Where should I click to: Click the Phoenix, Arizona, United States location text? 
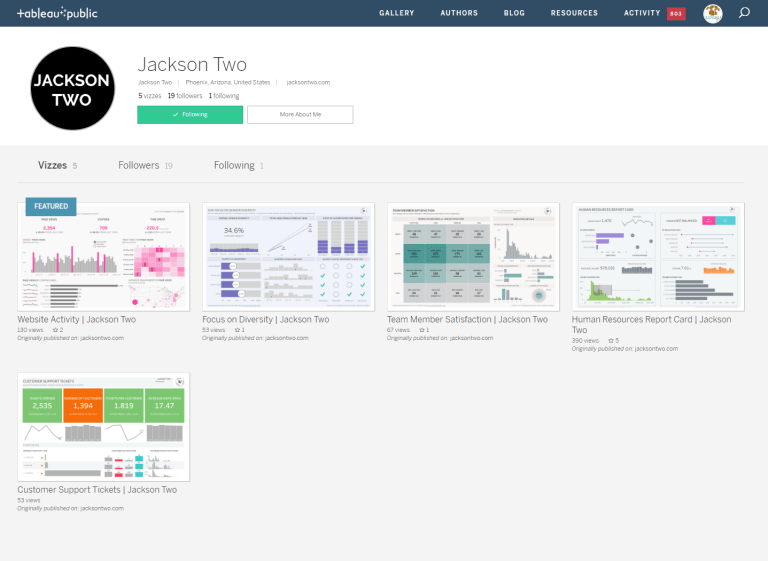pyautogui.click(x=228, y=82)
